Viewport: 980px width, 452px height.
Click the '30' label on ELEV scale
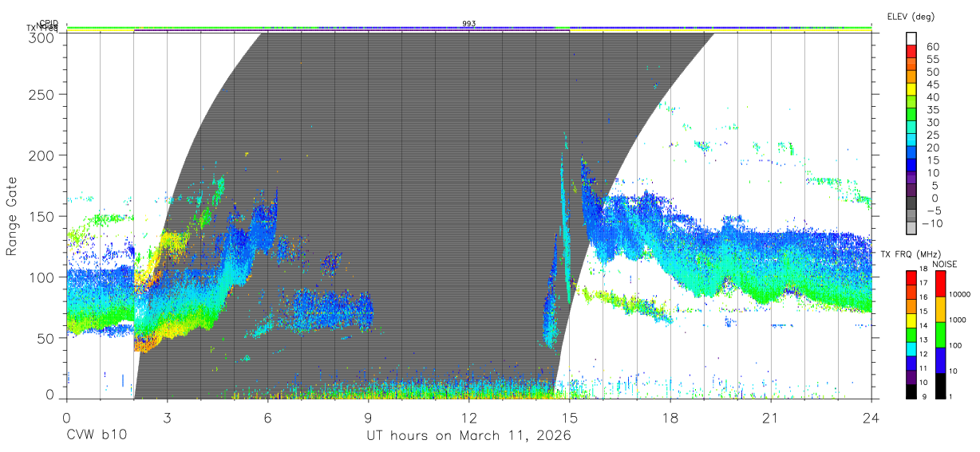coord(932,122)
